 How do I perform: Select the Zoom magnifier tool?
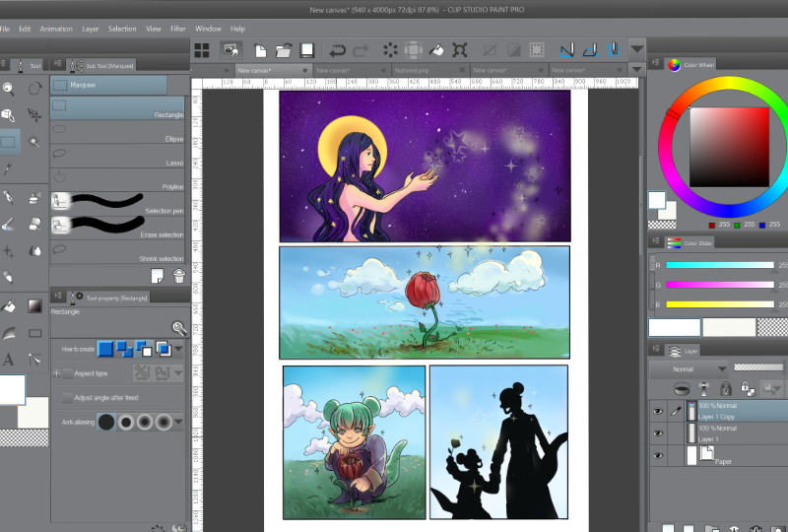coord(8,89)
